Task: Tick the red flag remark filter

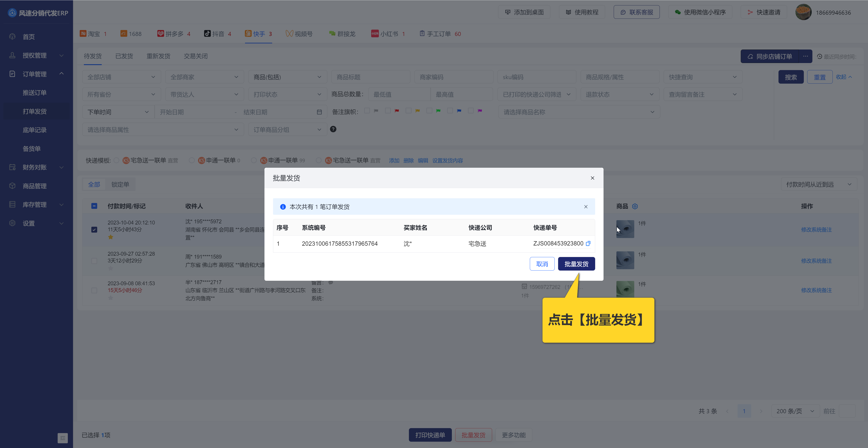Action: click(x=388, y=111)
